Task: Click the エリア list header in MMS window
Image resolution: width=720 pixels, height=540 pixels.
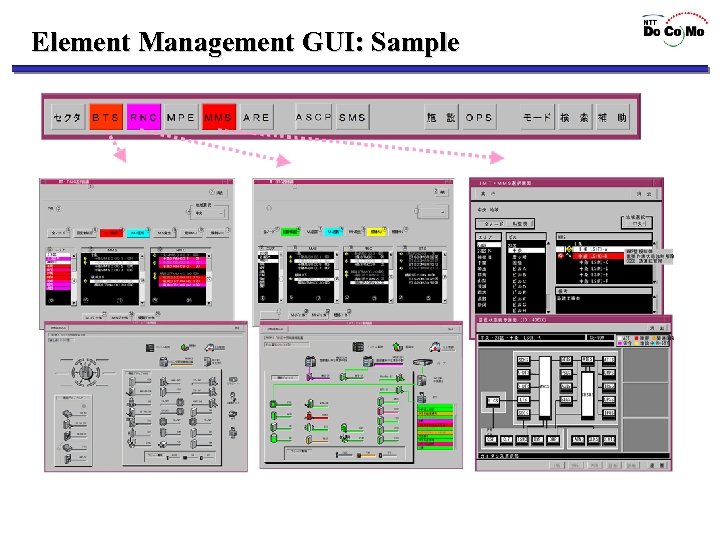Action: [x=488, y=237]
